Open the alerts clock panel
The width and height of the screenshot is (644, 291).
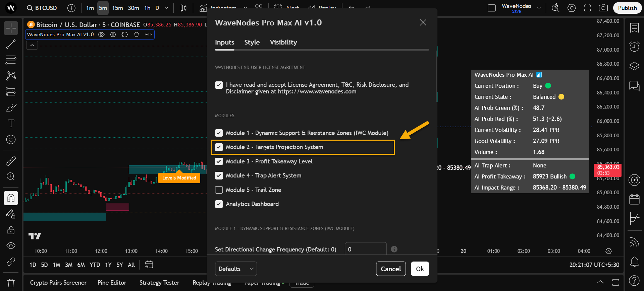coord(634,47)
